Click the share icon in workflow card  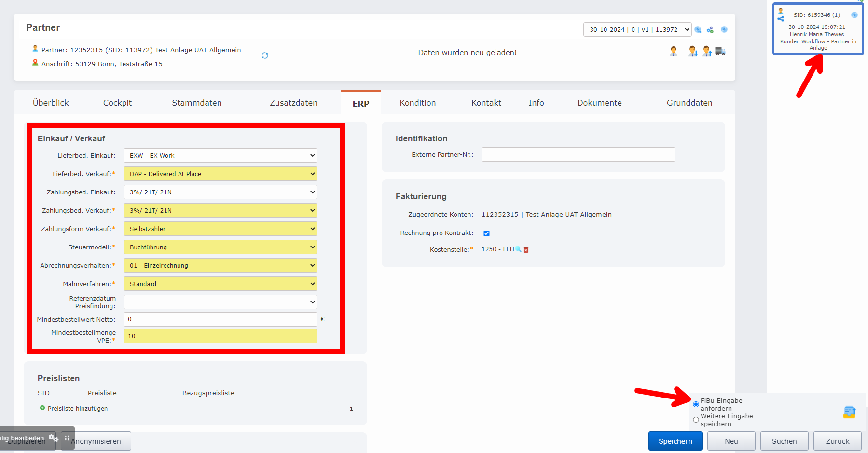click(x=781, y=19)
